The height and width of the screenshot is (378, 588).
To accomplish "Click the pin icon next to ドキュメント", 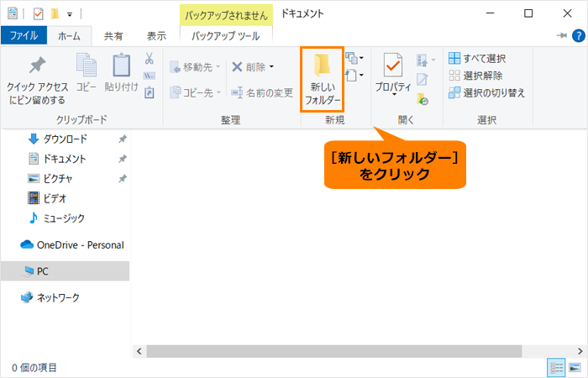I will [x=123, y=159].
